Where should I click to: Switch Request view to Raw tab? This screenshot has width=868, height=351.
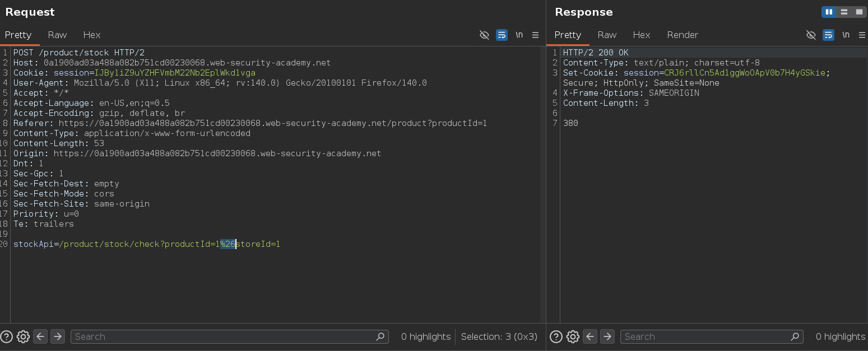[57, 35]
